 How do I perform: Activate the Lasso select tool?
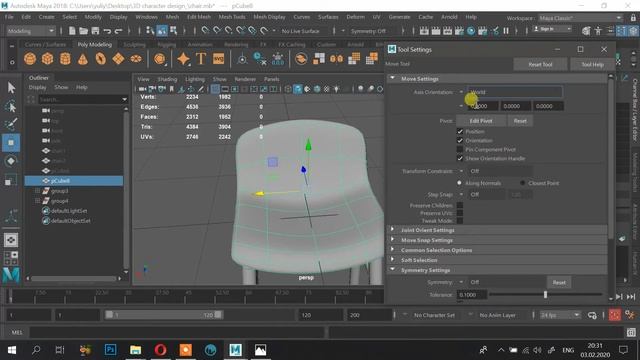pyautogui.click(x=11, y=106)
